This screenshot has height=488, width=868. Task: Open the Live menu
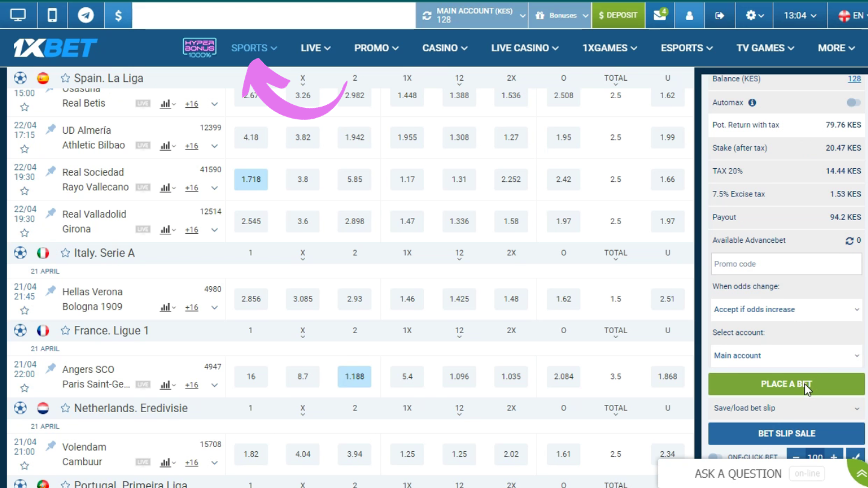coord(316,48)
